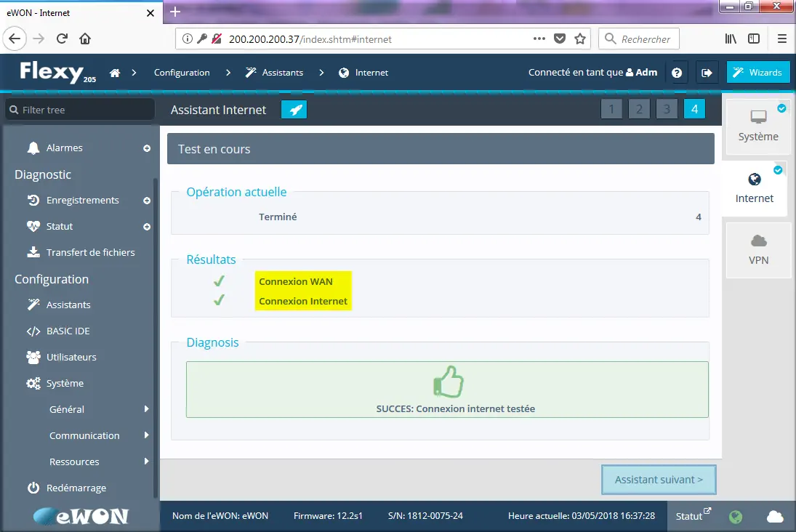Image resolution: width=796 pixels, height=532 pixels.
Task: Click the S/N: 1812-0075-24 text
Action: coord(425,516)
